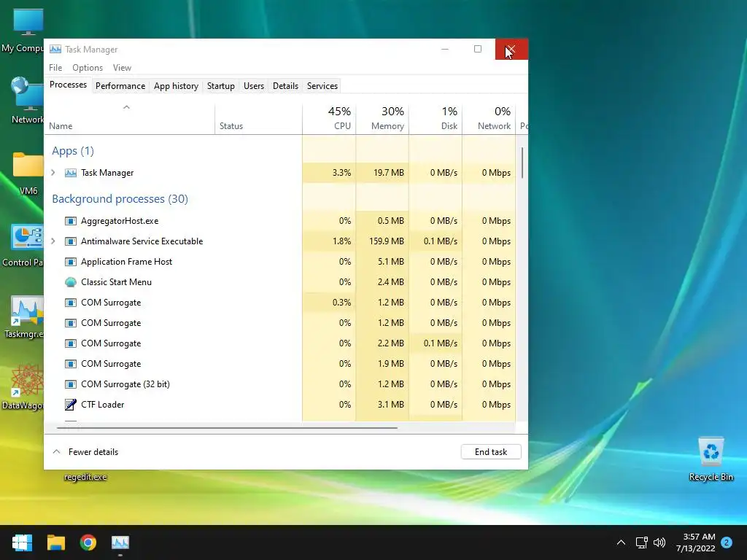Select the 3.1 MB memory value

point(391,405)
